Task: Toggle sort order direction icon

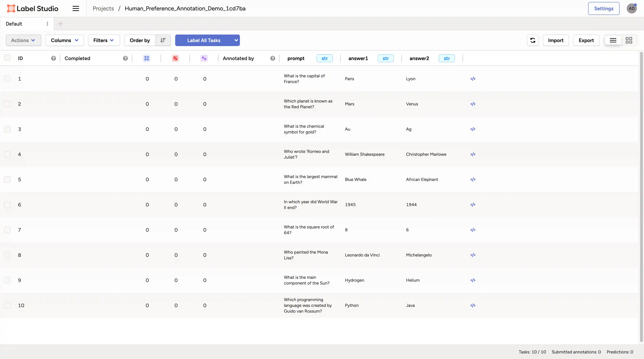Action: (163, 40)
